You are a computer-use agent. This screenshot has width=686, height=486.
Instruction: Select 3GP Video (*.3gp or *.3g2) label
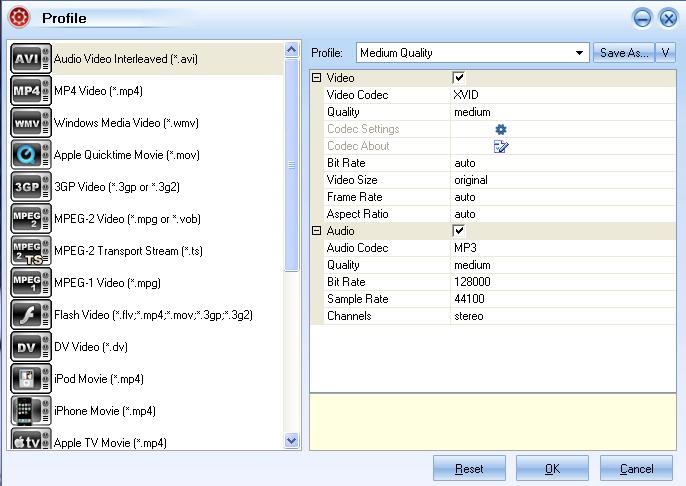pyautogui.click(x=117, y=187)
